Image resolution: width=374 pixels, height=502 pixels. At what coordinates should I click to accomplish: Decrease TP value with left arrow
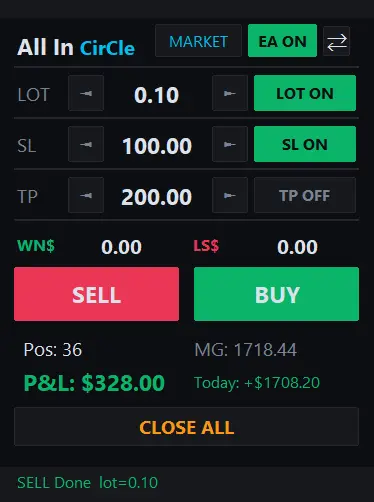pyautogui.click(x=86, y=195)
